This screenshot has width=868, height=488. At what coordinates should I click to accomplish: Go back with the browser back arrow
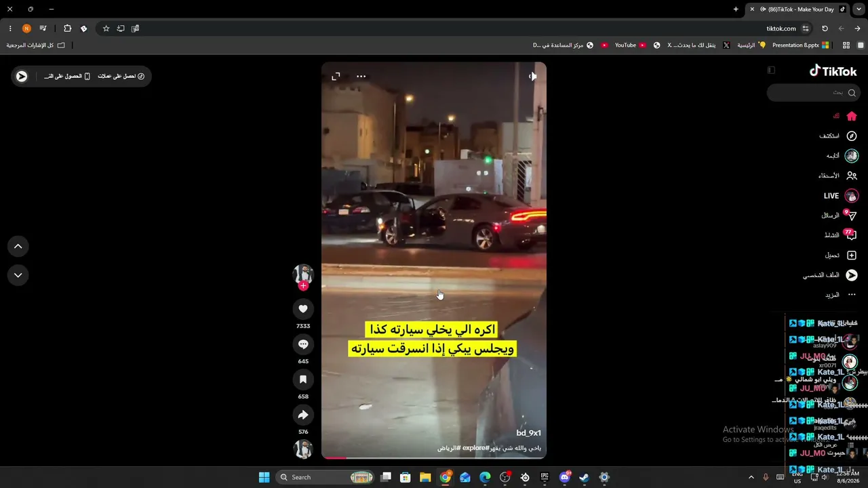point(857,28)
